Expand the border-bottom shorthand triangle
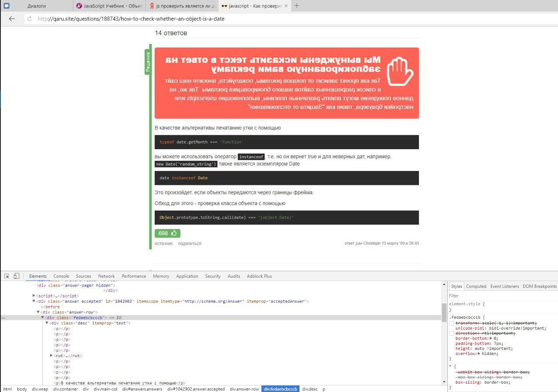 tap(491, 338)
